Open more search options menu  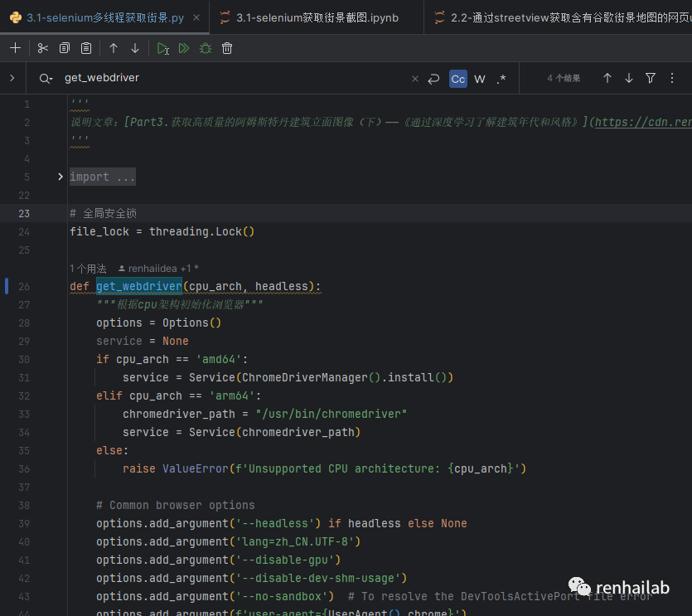[672, 78]
